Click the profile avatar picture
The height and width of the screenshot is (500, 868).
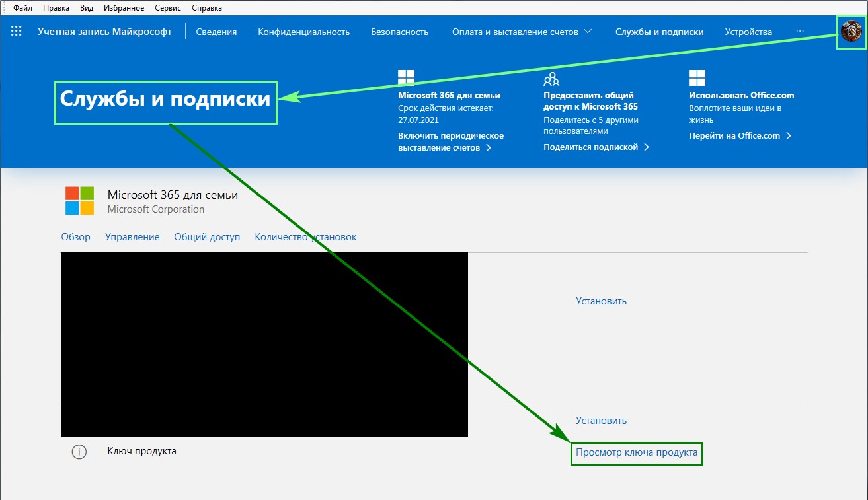coord(851,32)
